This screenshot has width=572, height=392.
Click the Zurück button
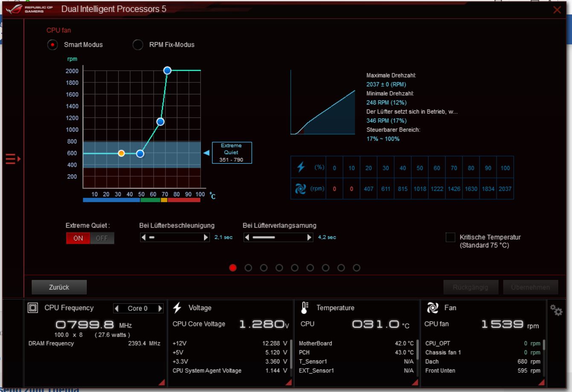click(59, 287)
